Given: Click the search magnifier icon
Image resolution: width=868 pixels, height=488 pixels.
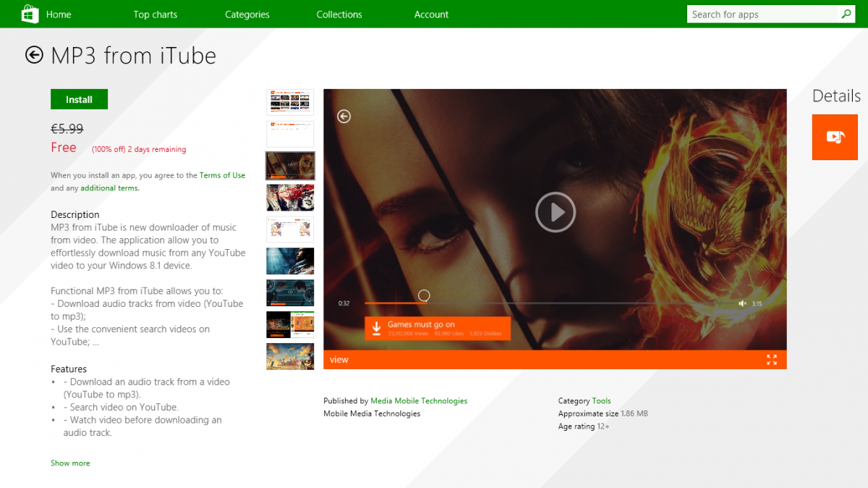Looking at the screenshot, I should coord(846,14).
